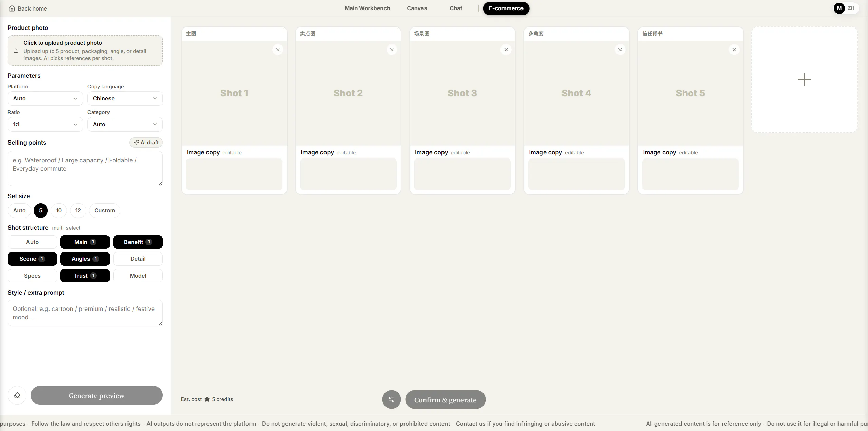Remove Shot 2 with its X icon
The width and height of the screenshot is (868, 431).
[392, 50]
